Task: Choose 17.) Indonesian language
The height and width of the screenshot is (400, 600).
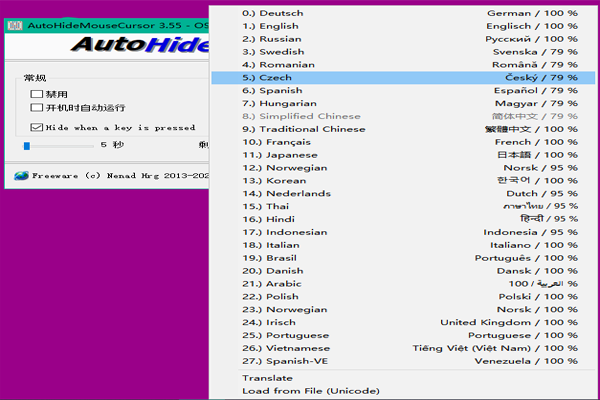Action: point(403,232)
